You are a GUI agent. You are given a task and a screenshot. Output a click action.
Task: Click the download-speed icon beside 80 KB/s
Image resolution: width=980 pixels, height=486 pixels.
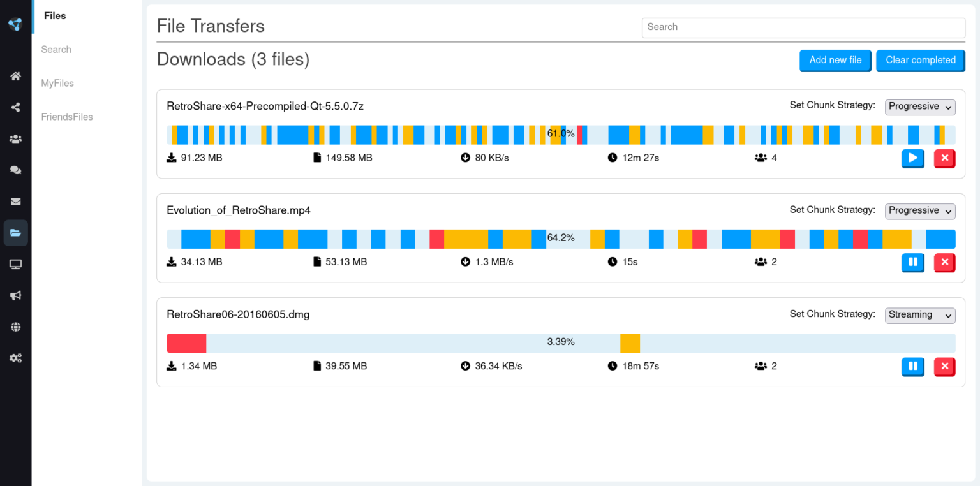tap(465, 158)
